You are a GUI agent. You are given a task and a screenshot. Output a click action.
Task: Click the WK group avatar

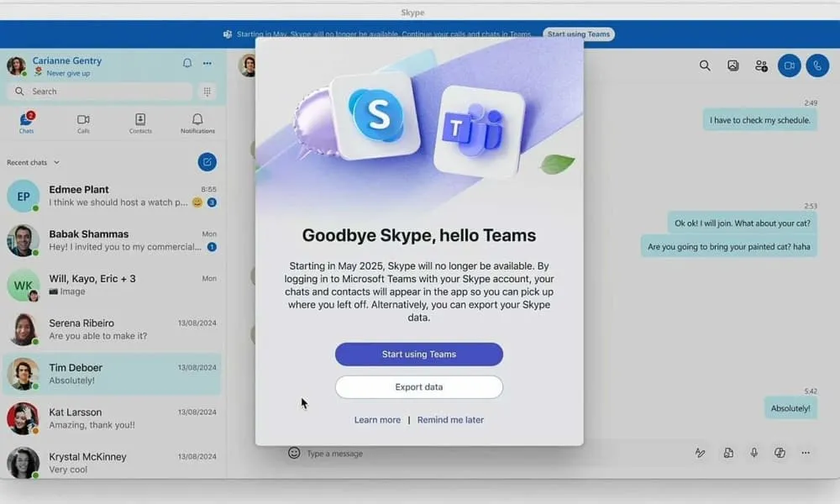pos(23,285)
